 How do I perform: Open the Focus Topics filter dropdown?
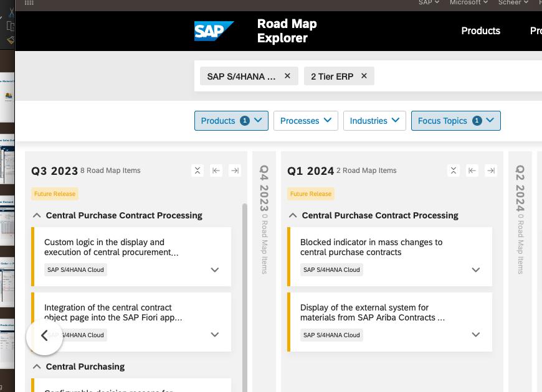point(455,121)
